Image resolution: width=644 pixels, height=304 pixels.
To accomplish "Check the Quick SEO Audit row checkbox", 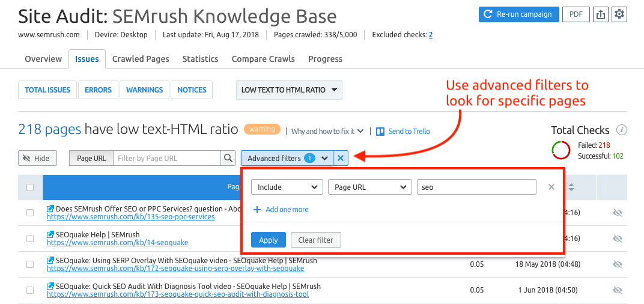I will click(x=30, y=290).
